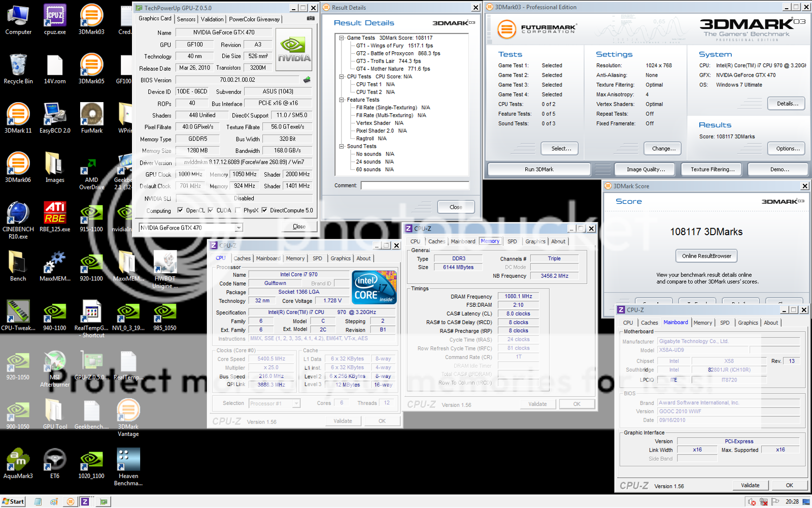Select the GT4 - Mother Nature result row
The image size is (812, 508).
coord(393,69)
